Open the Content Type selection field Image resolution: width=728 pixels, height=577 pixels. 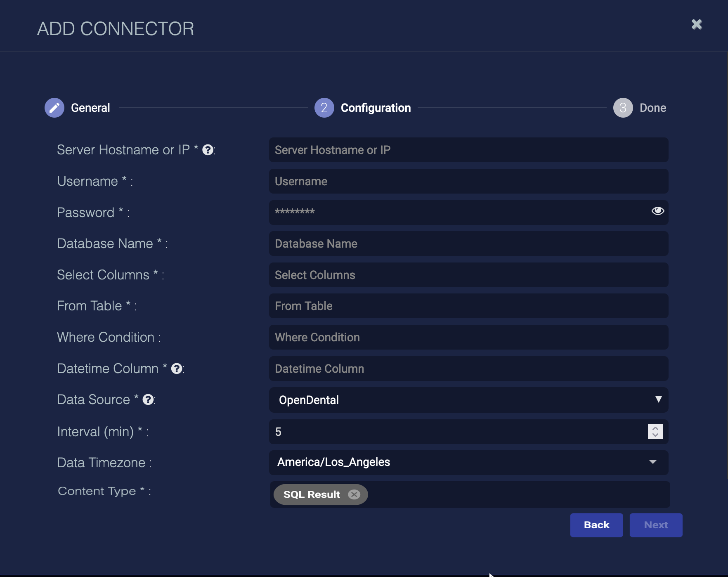(516, 494)
